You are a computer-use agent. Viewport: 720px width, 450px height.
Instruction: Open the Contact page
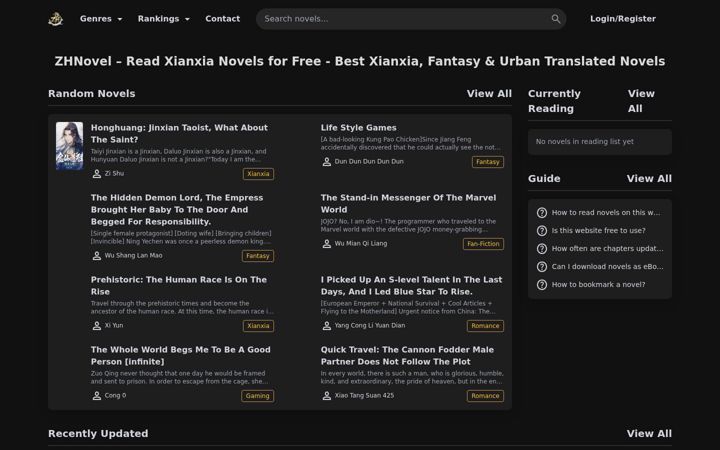223,19
